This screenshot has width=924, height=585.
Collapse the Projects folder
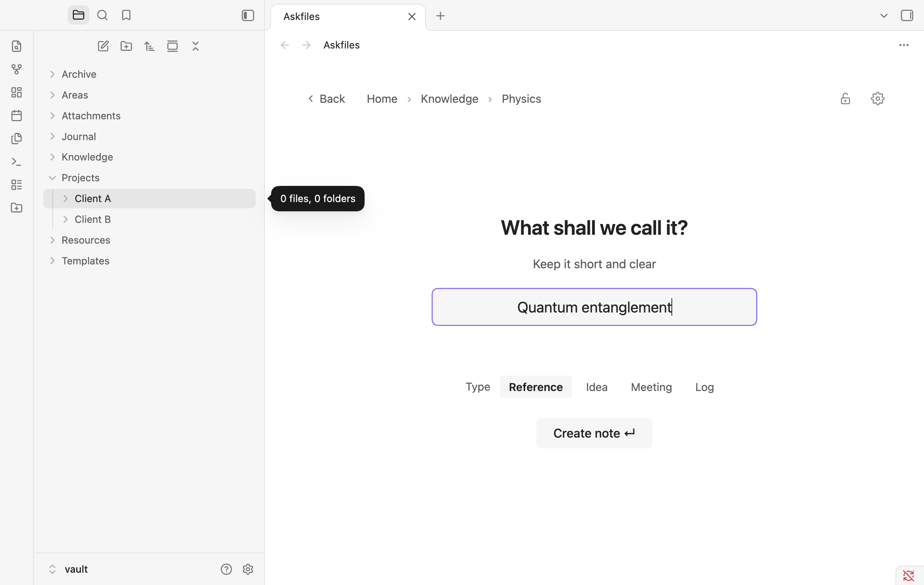[x=52, y=178]
